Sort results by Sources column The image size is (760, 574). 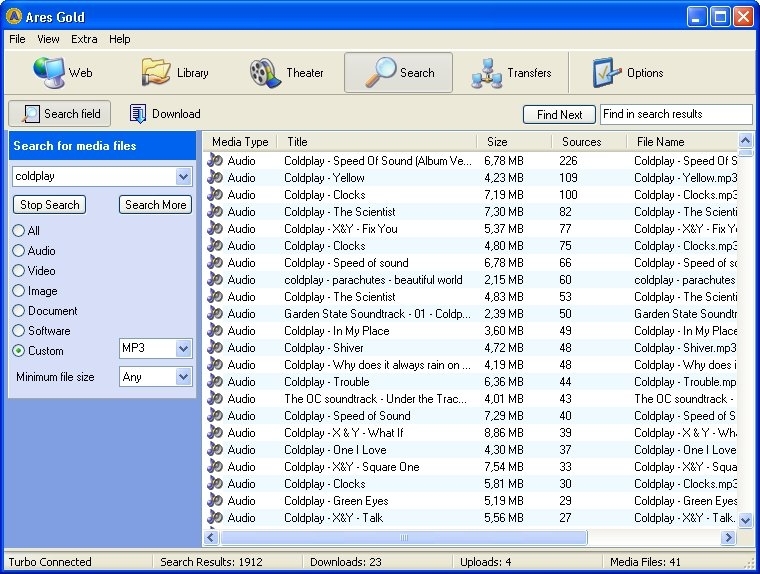click(589, 142)
